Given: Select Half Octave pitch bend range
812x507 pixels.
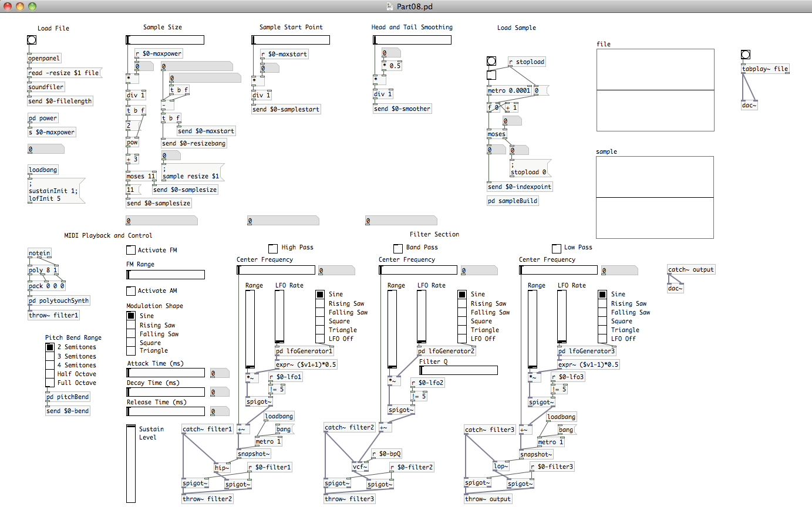Looking at the screenshot, I should pos(50,374).
